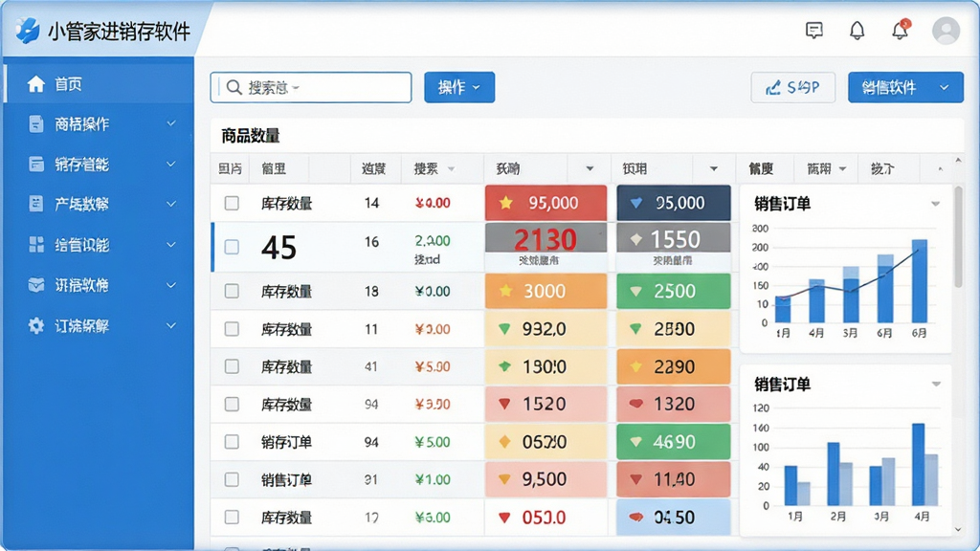Tick the checkbox of the 45 row
Viewport: 980px width, 551px height.
pos(232,247)
